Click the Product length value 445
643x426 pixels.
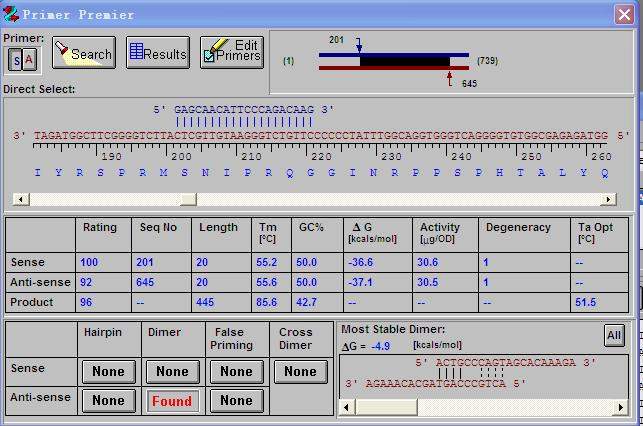(x=205, y=302)
